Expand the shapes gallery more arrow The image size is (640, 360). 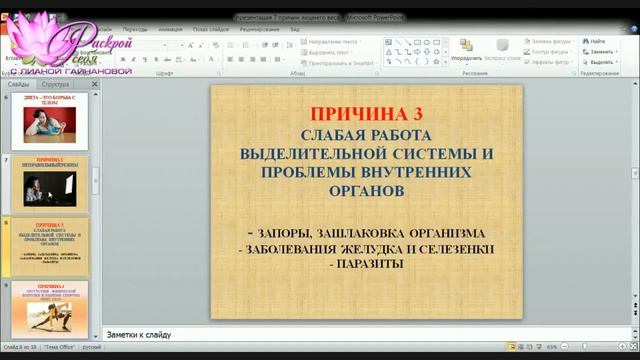445,62
